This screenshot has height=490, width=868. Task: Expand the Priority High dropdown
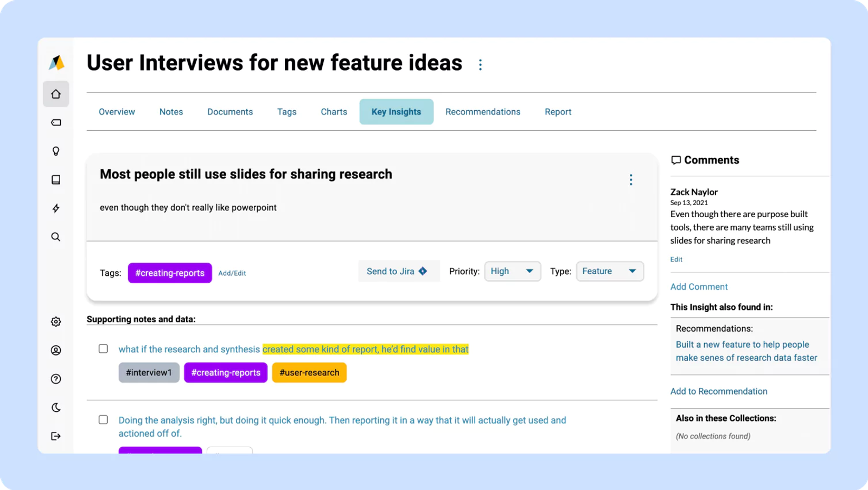(513, 271)
